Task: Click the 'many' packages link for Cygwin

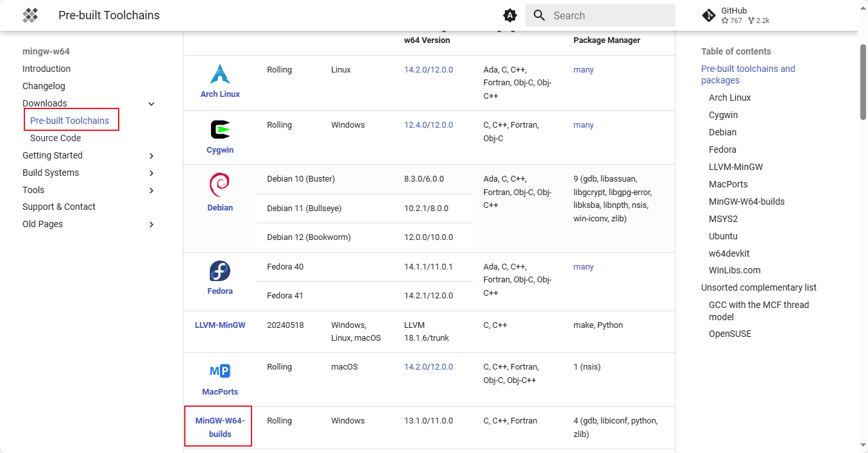Action: [x=583, y=125]
